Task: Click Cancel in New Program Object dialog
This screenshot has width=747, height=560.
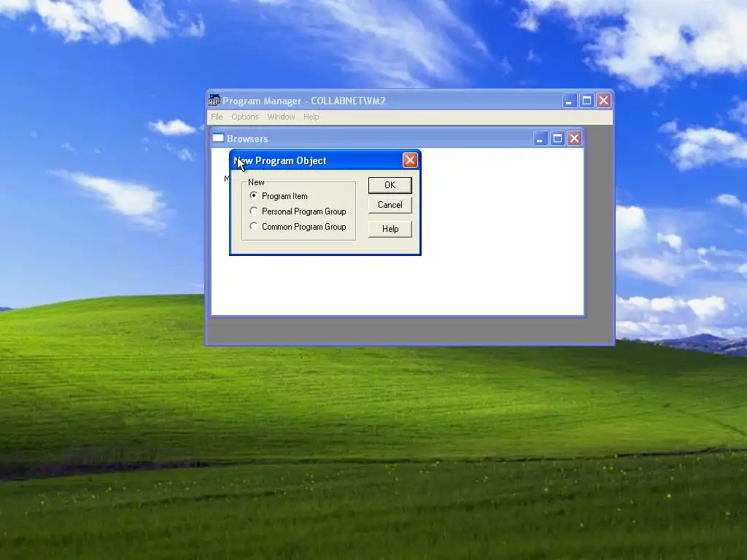Action: click(390, 205)
